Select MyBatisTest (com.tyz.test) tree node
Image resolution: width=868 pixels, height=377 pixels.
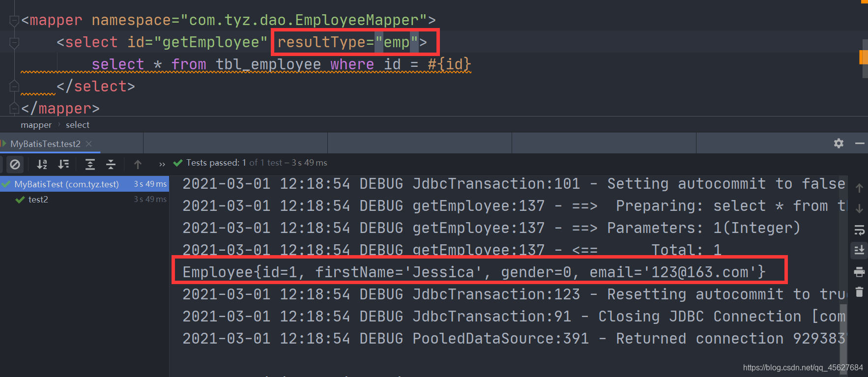point(85,184)
